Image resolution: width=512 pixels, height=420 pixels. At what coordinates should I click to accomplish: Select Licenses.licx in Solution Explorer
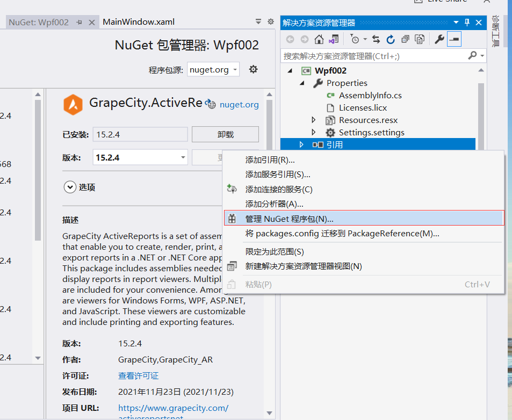click(363, 108)
